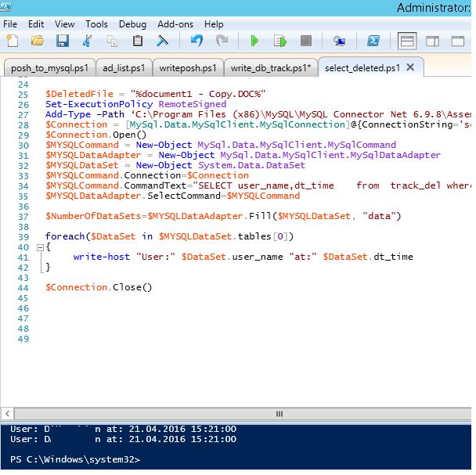Screen dimensions: 476x475
Task: Toggle Show Script Pane Right layout
Action: click(x=432, y=41)
